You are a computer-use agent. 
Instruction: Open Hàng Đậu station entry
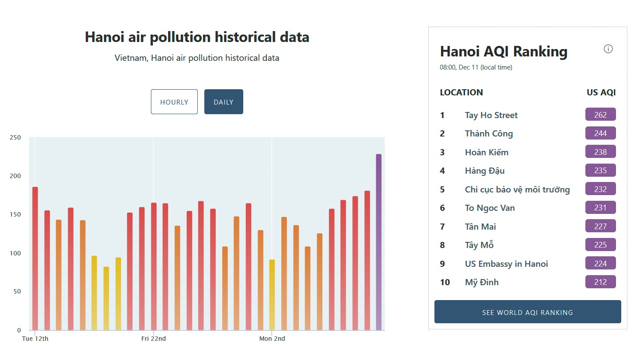(x=484, y=171)
